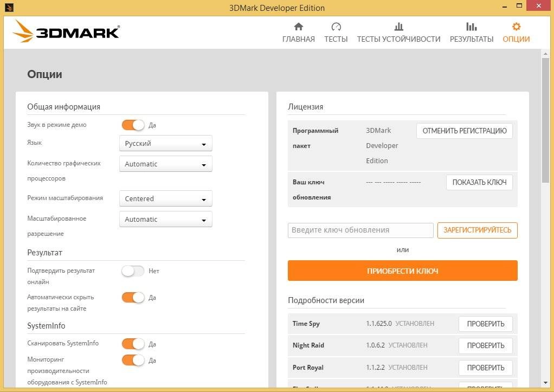This screenshot has width=554, height=392.
Task: Click the ЗАРЕГИСТРИРУЙТЕСЬ button
Action: (478, 230)
